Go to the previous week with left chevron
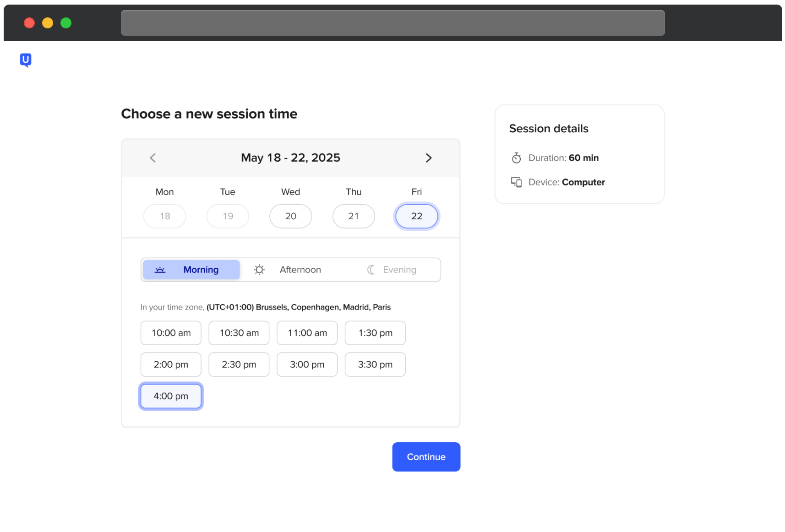The width and height of the screenshot is (785, 532). (x=153, y=158)
